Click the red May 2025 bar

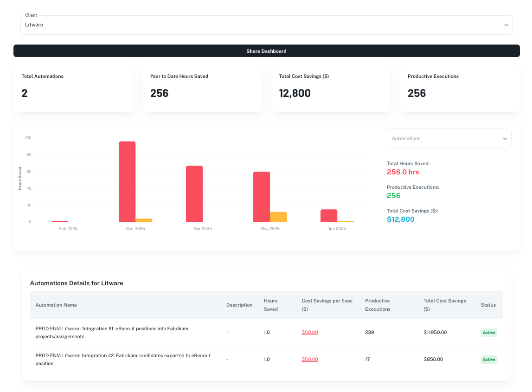(262, 197)
